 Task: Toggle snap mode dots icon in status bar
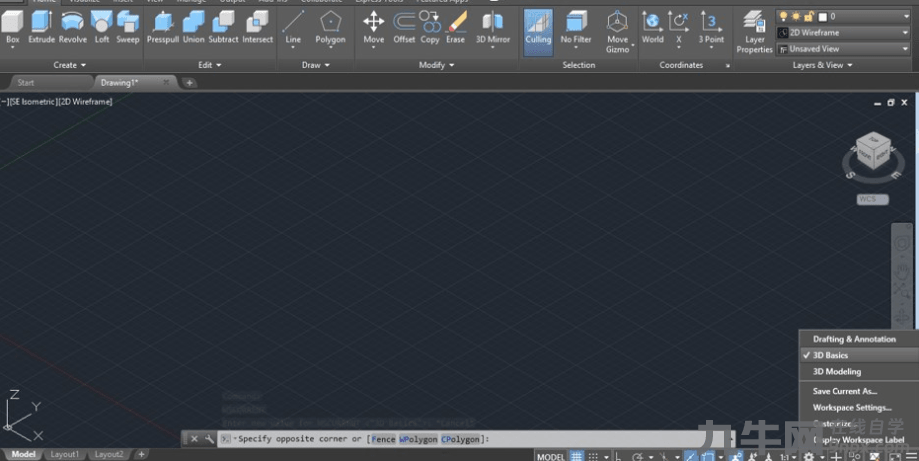(593, 456)
